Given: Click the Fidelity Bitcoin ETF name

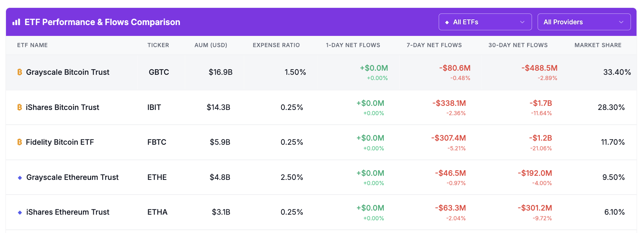Looking at the screenshot, I should point(60,142).
